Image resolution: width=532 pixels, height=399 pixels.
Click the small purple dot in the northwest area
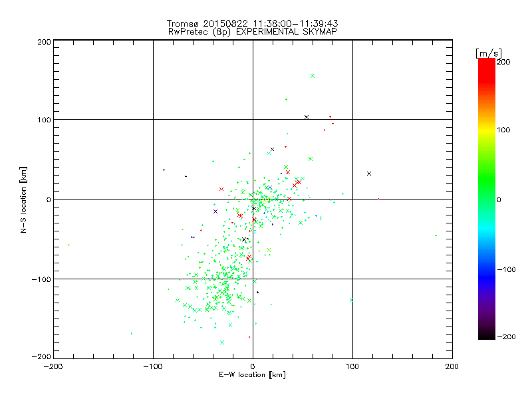pos(164,170)
